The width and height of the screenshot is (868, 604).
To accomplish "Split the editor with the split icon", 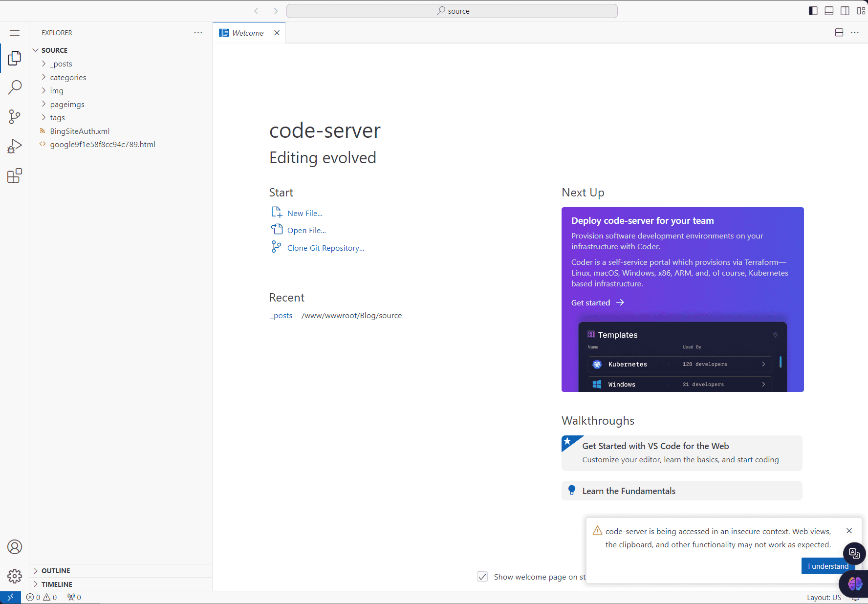I will click(x=839, y=33).
